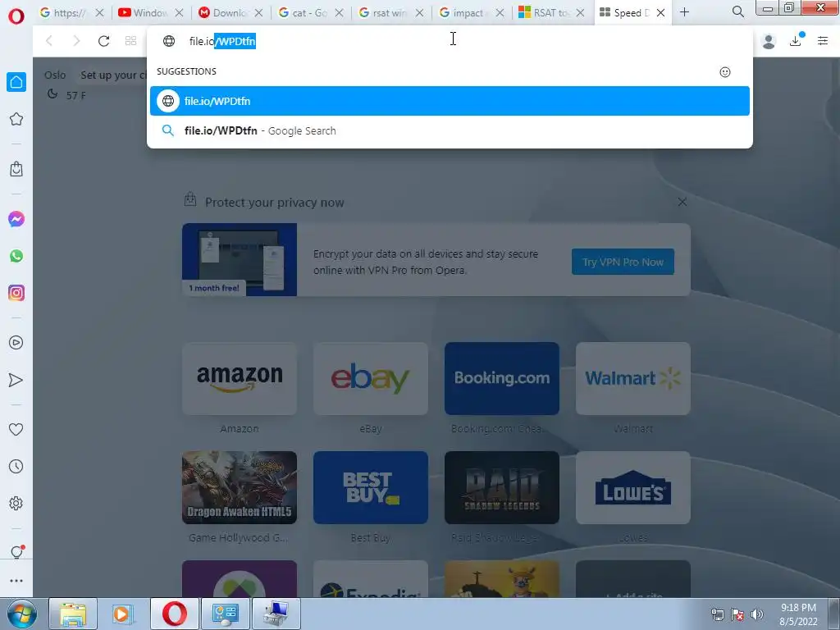
Task: Open History clock icon in the sidebar
Action: (x=16, y=467)
